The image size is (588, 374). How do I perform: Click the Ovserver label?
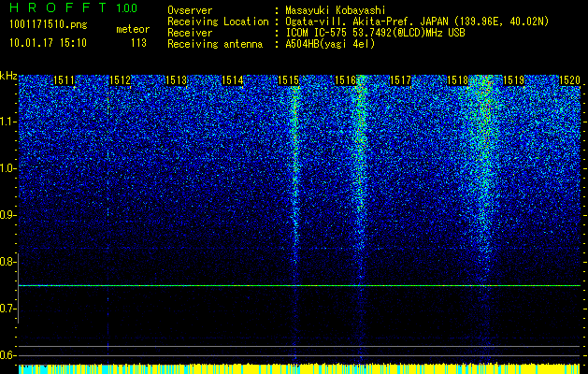190,10
